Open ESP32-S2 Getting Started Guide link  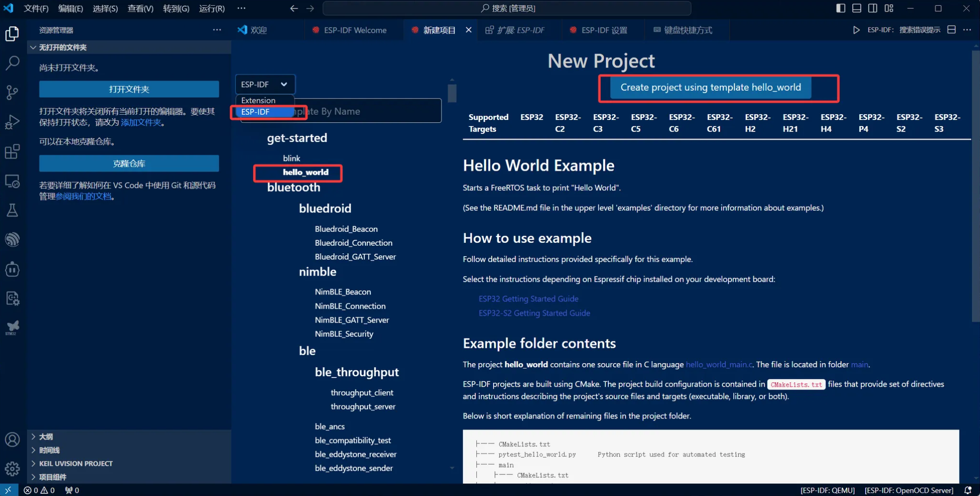[534, 313]
